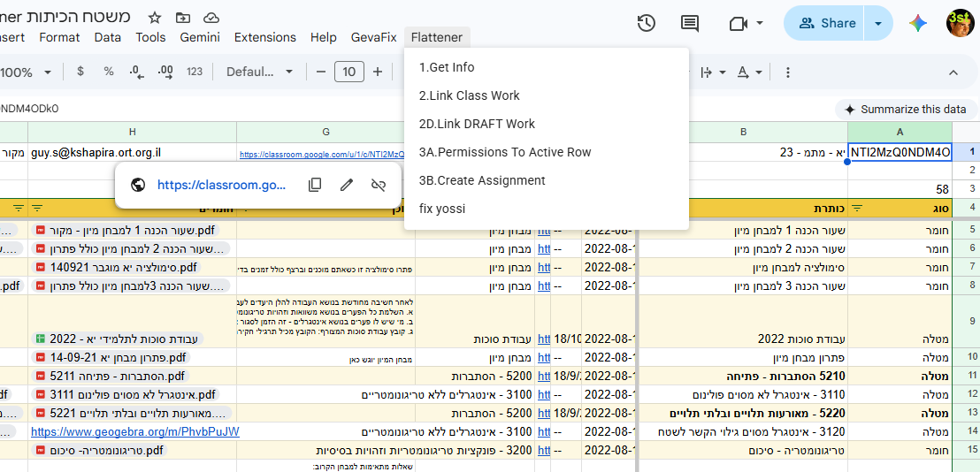980x472 pixels.
Task: Open toolbar three-dot overflow menu
Action: click(x=787, y=72)
